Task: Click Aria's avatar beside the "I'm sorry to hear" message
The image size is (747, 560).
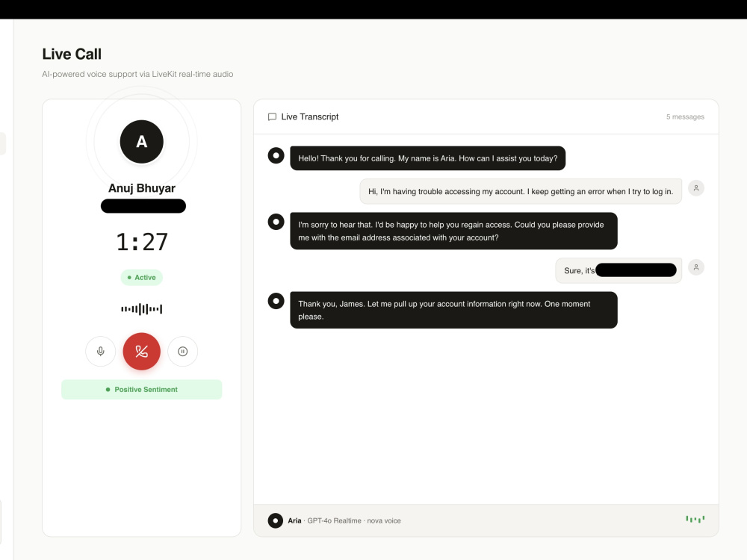Action: coord(276,222)
